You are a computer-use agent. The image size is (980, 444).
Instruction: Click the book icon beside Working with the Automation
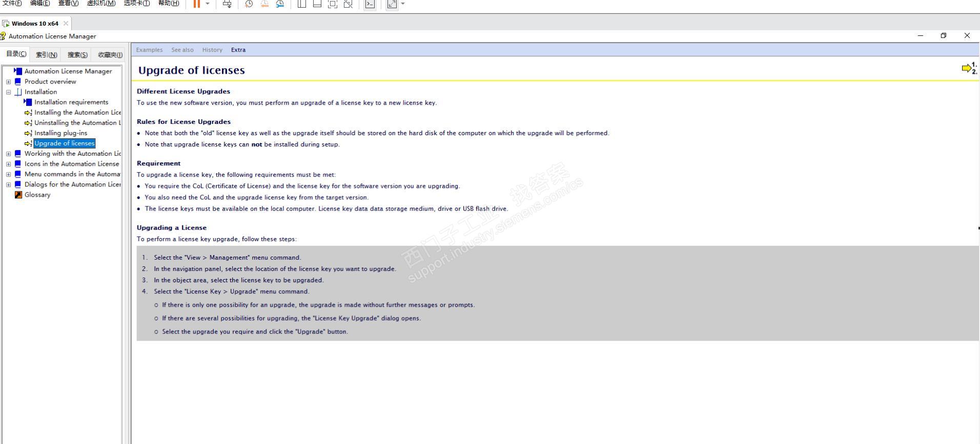18,153
